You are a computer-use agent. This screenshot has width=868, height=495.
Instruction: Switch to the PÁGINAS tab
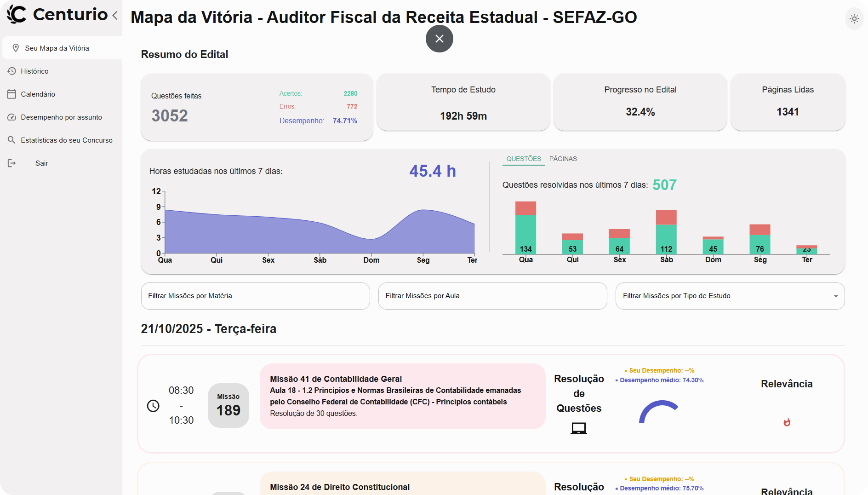tap(563, 159)
